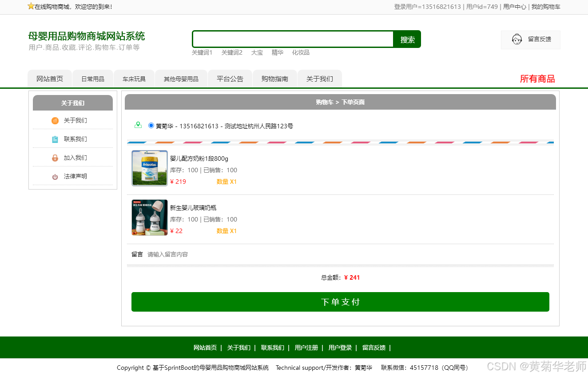Open the 其他母婴用品 category tab

[x=181, y=79]
